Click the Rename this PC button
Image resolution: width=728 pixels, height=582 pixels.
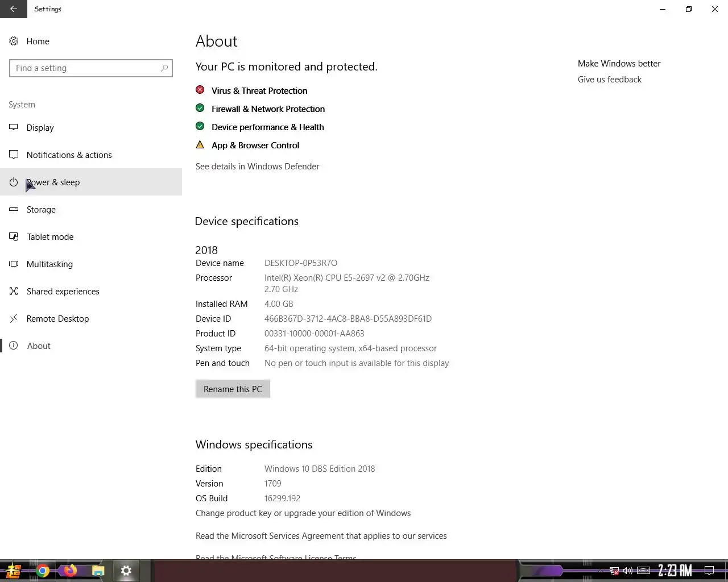(x=233, y=389)
